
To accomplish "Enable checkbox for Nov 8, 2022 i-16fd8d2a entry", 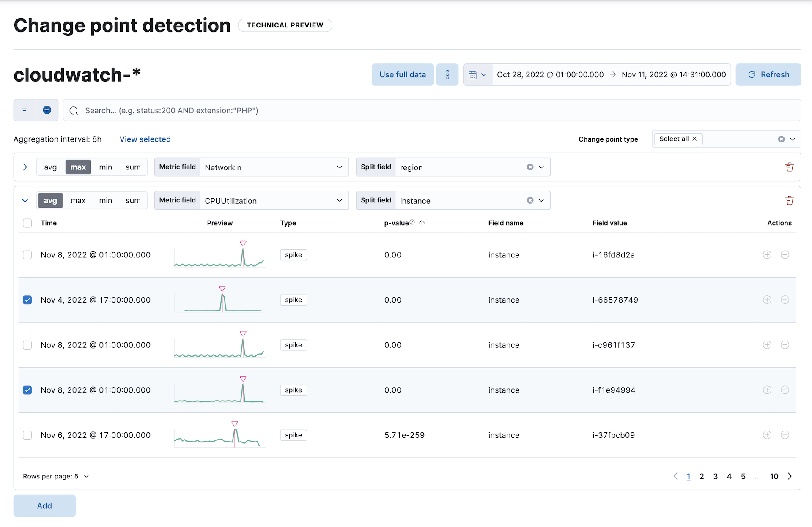I will coord(28,254).
